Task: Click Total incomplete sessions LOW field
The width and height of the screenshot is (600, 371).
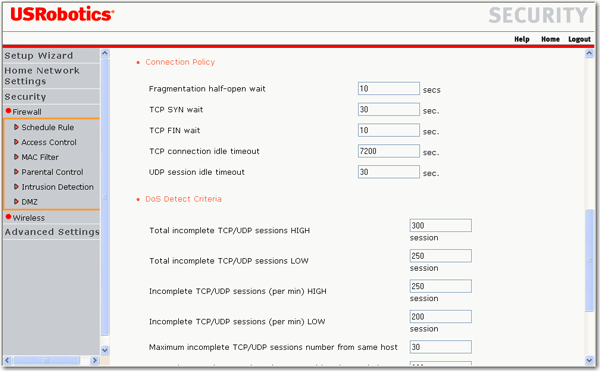Action: [440, 256]
